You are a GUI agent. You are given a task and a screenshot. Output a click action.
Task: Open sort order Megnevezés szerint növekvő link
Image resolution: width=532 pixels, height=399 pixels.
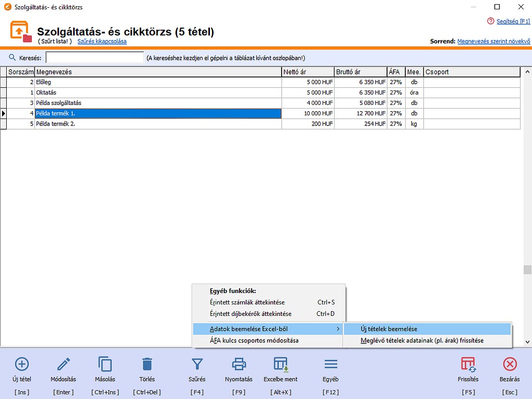[493, 41]
